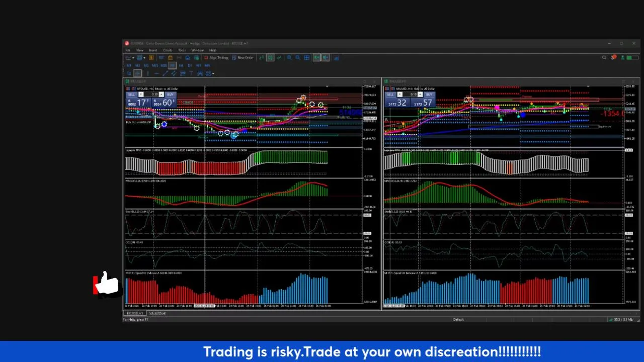644x362 pixels.
Task: Click the account user icon
Action: 622,57
